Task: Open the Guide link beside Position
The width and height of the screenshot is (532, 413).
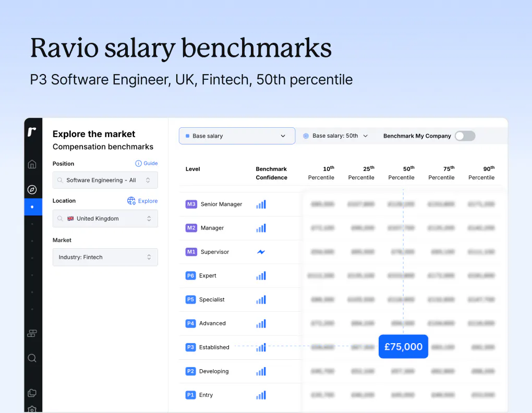Action: click(146, 163)
